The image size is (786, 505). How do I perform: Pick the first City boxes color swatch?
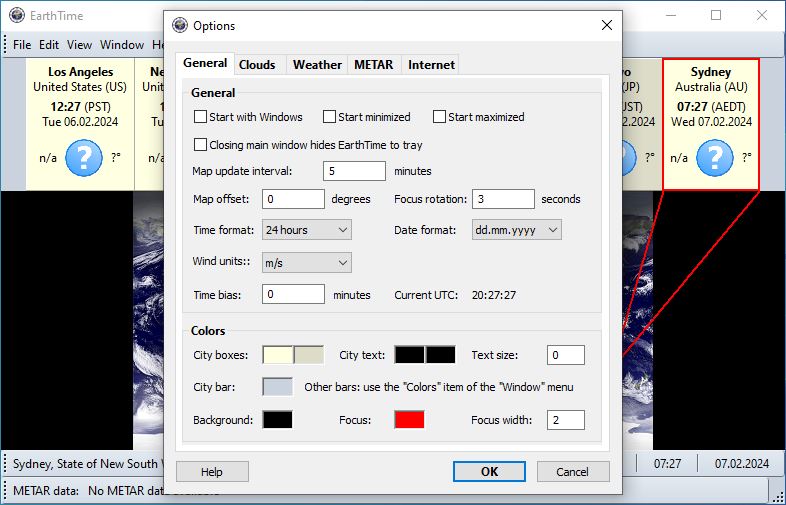click(278, 355)
